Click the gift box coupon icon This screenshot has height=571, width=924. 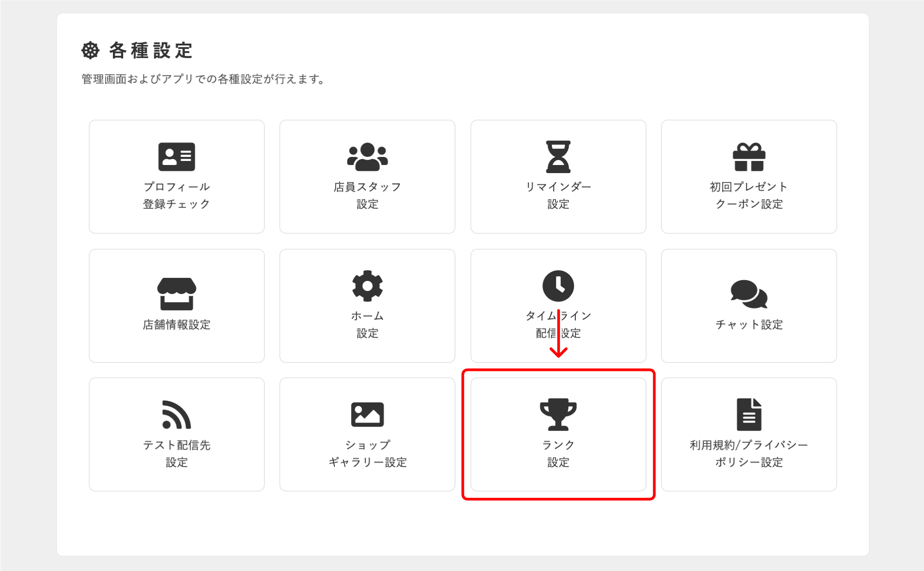pos(749,157)
